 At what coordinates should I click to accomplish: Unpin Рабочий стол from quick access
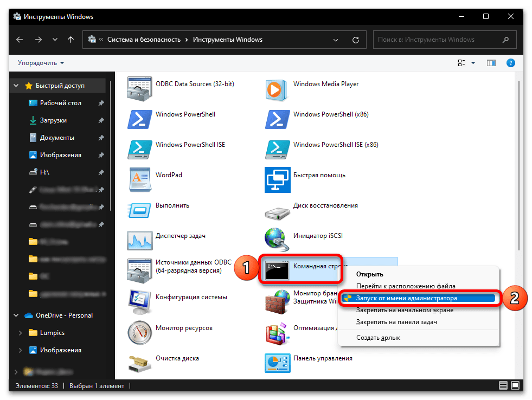[101, 103]
